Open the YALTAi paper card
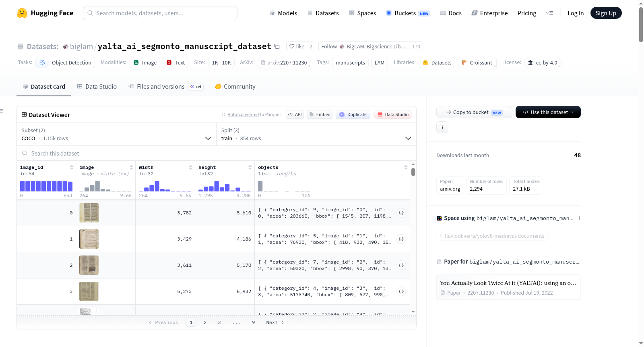Screen dimensions: 644x347 [508, 287]
